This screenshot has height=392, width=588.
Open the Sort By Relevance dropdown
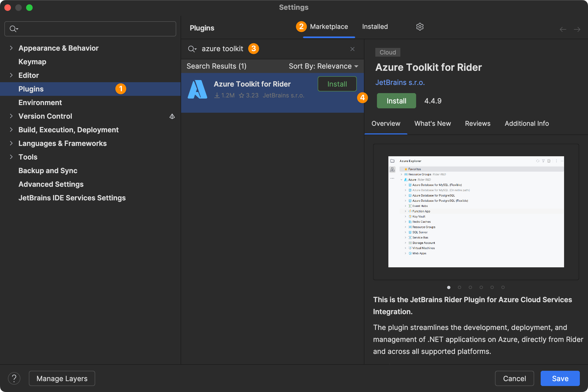click(323, 66)
